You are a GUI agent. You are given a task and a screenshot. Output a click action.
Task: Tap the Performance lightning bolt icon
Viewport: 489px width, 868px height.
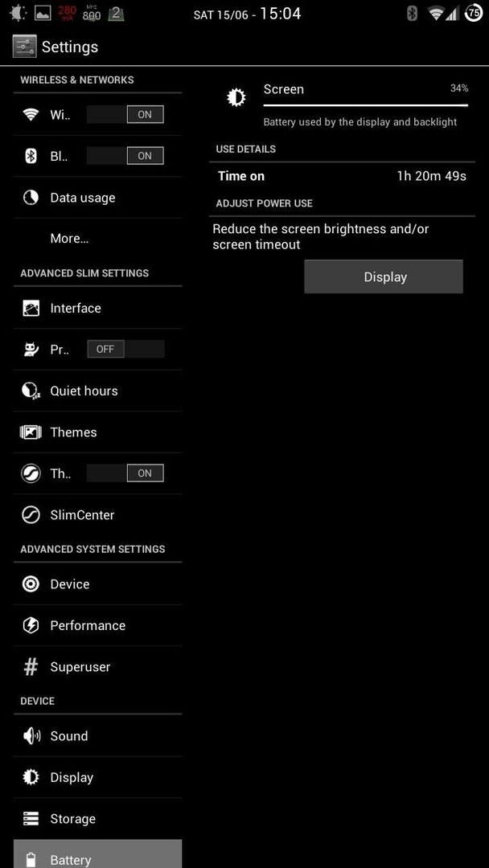[x=31, y=625]
